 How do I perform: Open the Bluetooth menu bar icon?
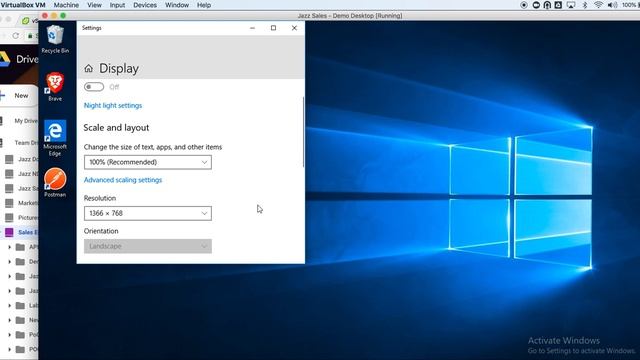[x=584, y=5]
